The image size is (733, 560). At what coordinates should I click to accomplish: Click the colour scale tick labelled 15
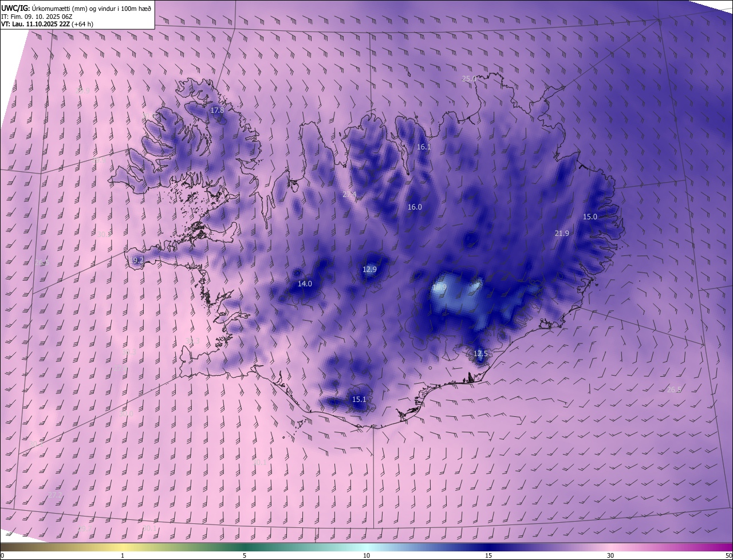pos(488,555)
